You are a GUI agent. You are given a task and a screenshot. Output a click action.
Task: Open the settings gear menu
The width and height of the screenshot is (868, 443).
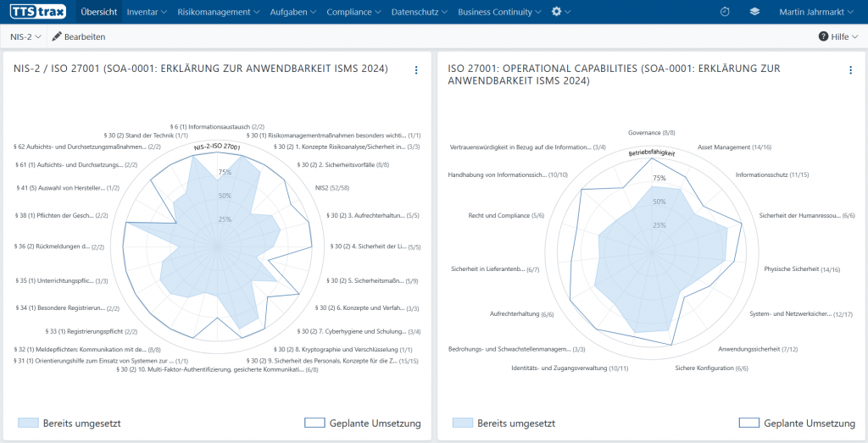pos(557,12)
